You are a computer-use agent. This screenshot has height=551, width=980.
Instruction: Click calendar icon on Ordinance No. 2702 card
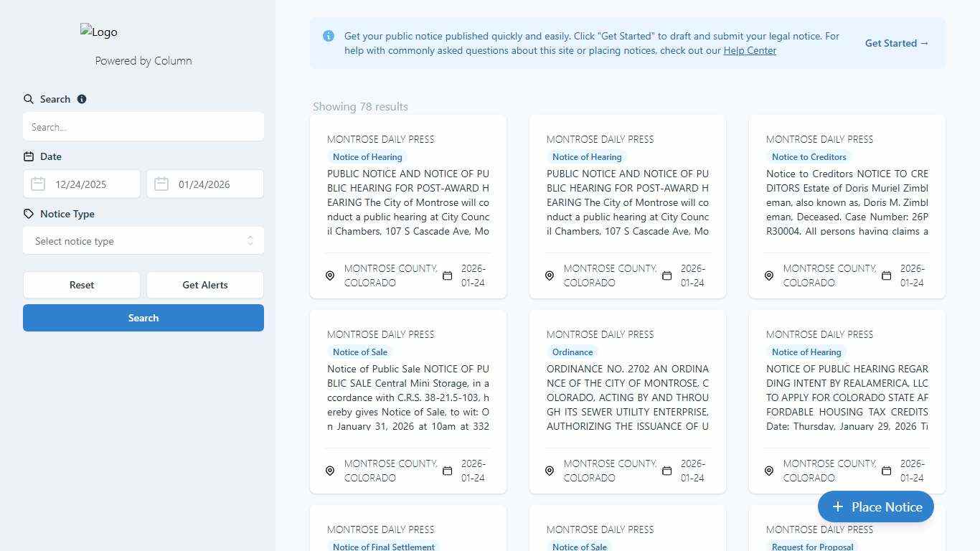coord(666,471)
